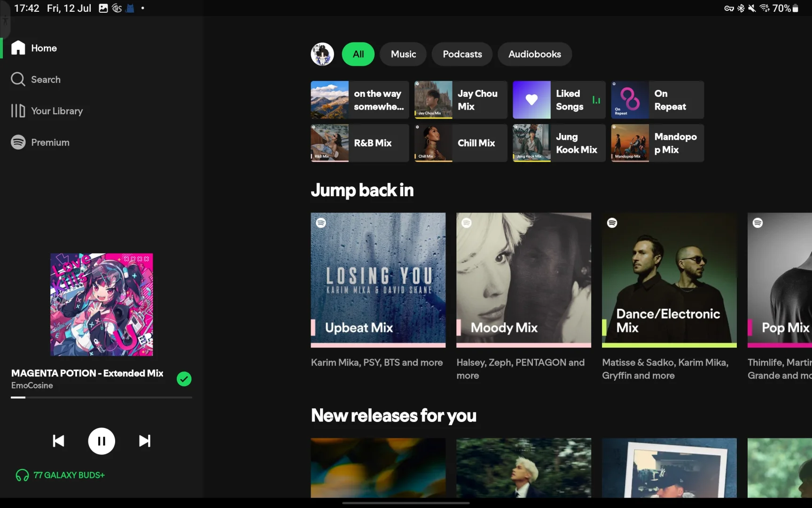Open the Chill Mix shortcut
Screen dimensions: 812x508
(x=461, y=143)
